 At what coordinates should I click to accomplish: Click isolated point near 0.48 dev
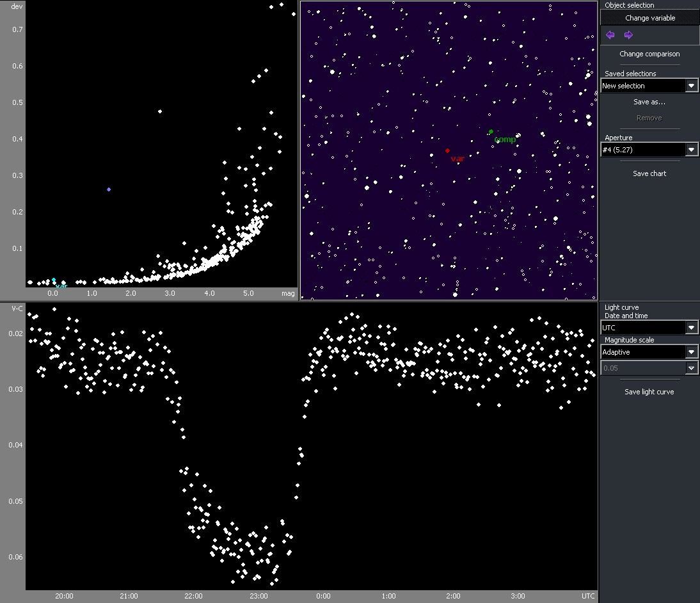(x=159, y=111)
